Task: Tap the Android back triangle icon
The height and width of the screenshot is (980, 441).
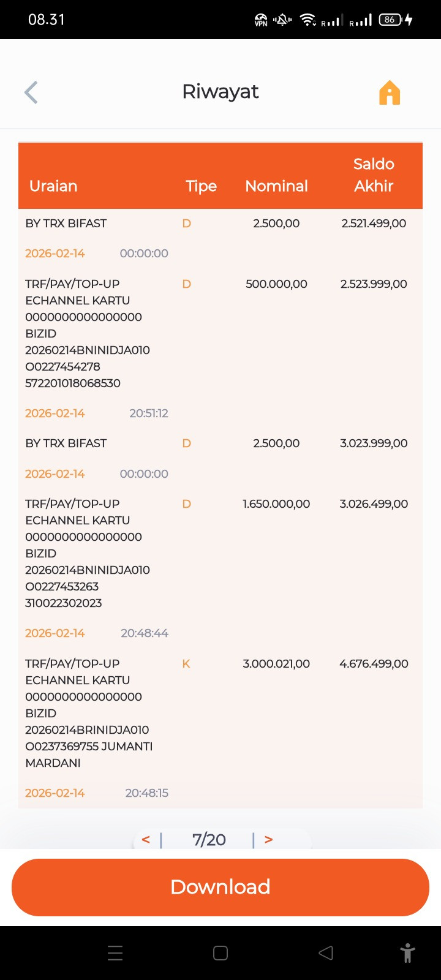Action: pyautogui.click(x=326, y=953)
